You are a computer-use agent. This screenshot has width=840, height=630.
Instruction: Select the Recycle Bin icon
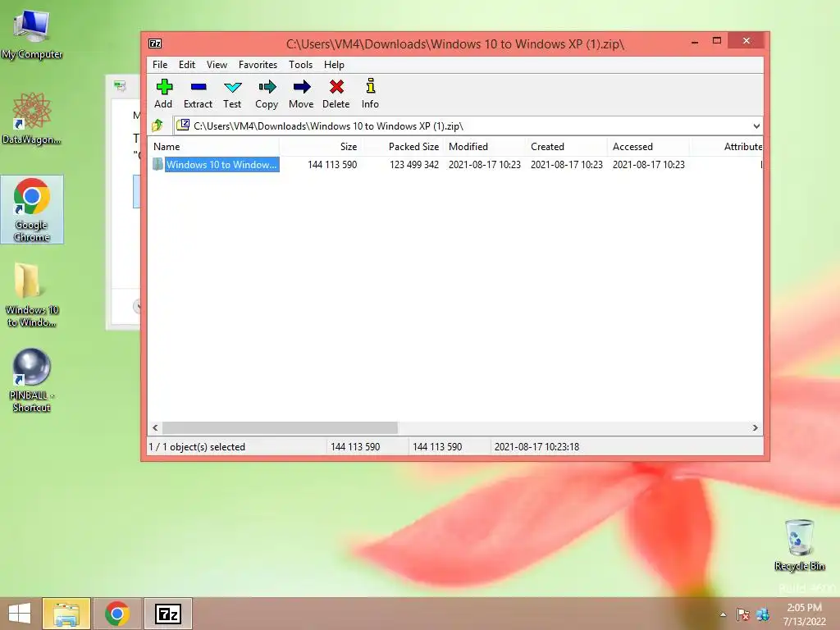click(799, 545)
